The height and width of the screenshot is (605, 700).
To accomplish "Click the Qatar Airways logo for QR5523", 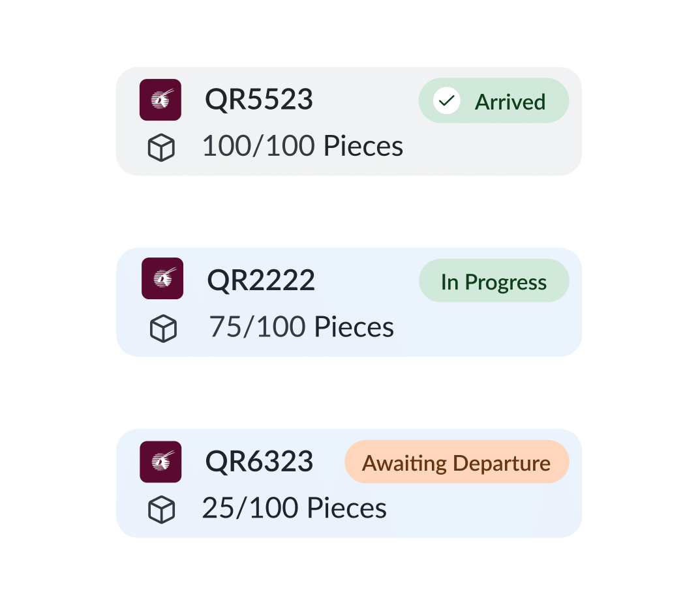I will point(160,100).
